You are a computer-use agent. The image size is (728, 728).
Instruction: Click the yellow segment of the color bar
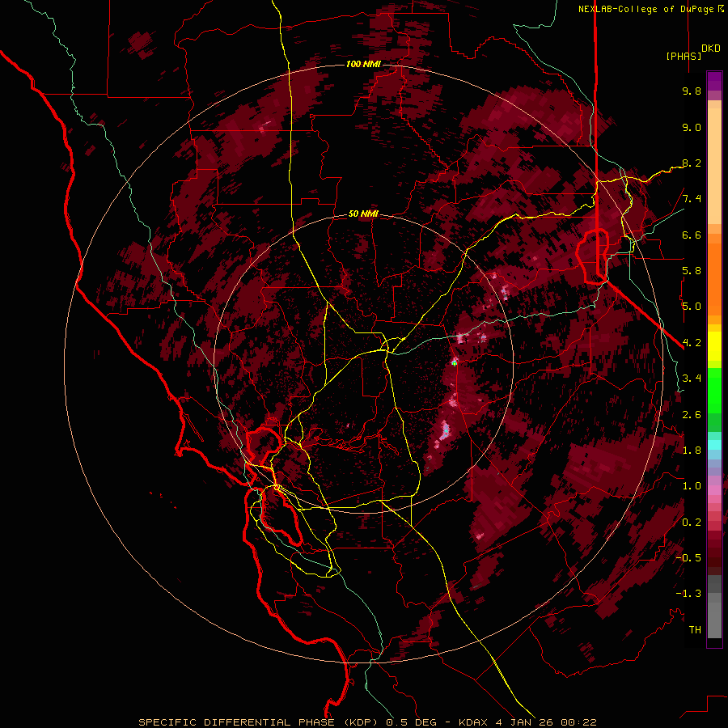point(714,346)
